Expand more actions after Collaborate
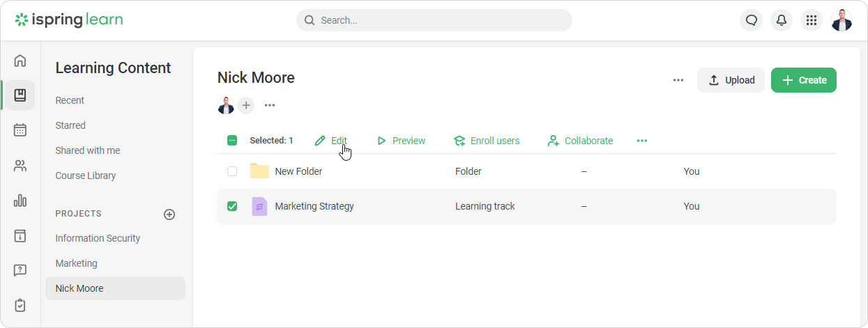 642,141
